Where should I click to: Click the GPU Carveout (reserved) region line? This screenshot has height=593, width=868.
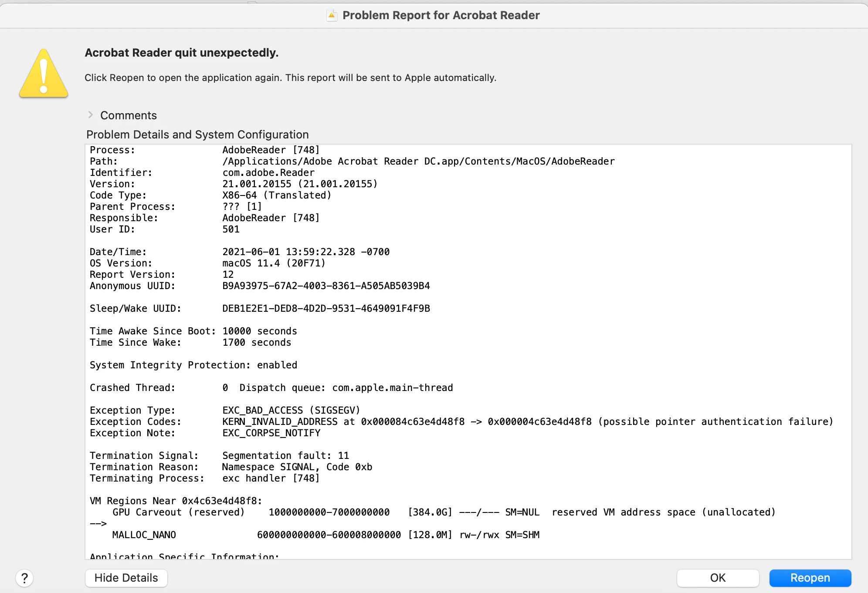tap(444, 512)
